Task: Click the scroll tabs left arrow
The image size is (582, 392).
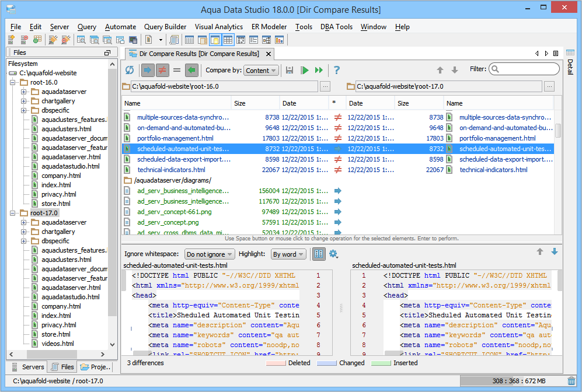Action: tap(536, 54)
